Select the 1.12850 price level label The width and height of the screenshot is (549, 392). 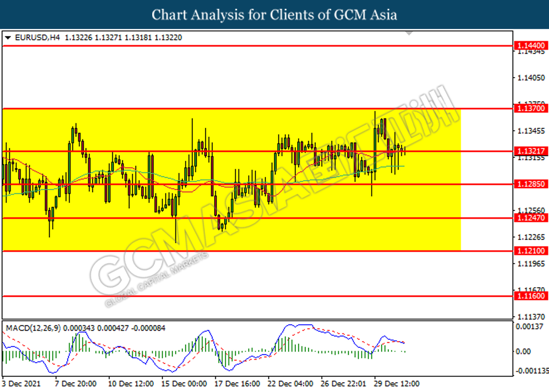coord(531,184)
